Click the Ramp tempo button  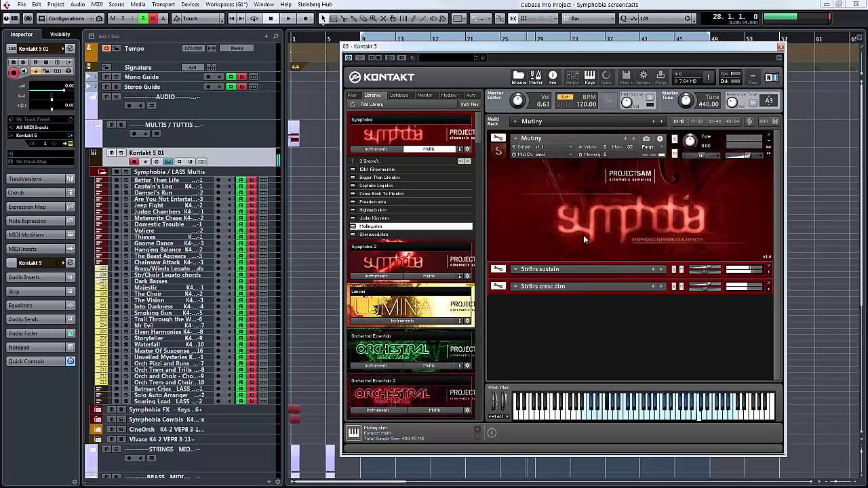click(237, 48)
